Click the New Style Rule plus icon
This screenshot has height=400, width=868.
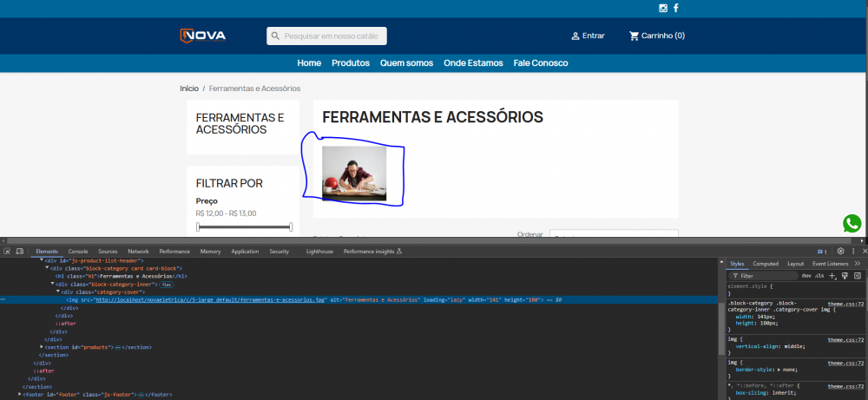point(832,276)
